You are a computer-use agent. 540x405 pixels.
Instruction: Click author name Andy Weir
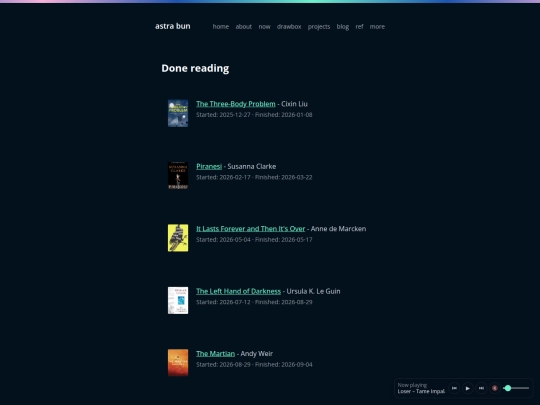(257, 354)
